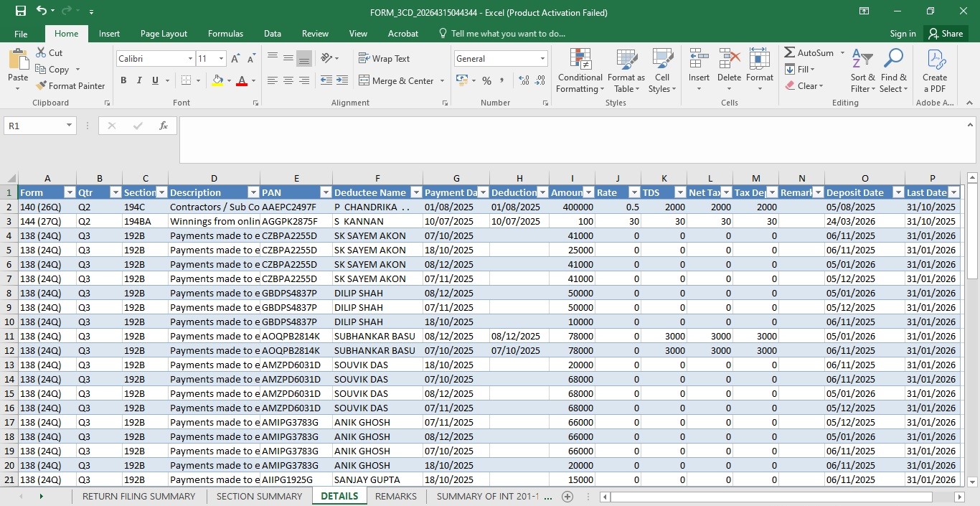The image size is (980, 506).
Task: Toggle Wrap Text option
Action: tap(384, 59)
